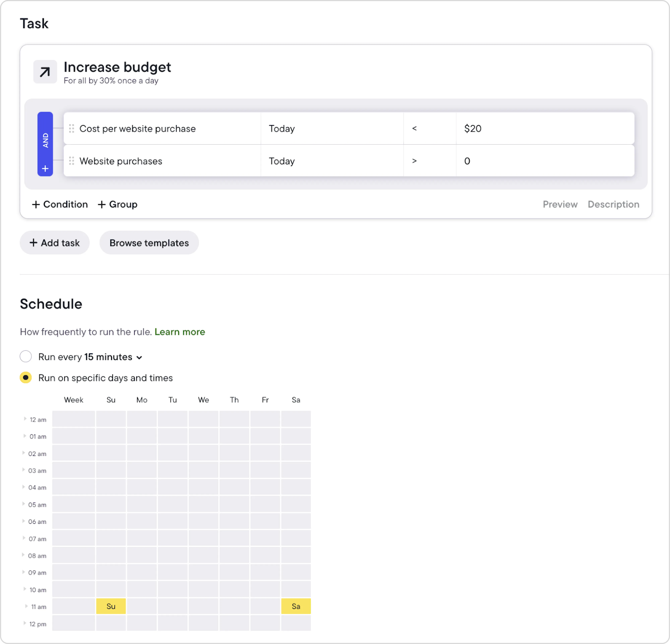Open the Description tab
Image resolution: width=670 pixels, height=644 pixels.
pyautogui.click(x=613, y=204)
